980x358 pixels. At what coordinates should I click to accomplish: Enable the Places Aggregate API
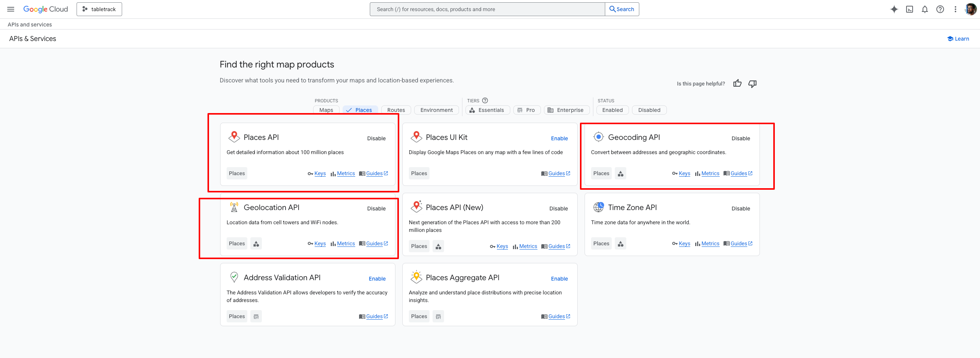click(559, 279)
